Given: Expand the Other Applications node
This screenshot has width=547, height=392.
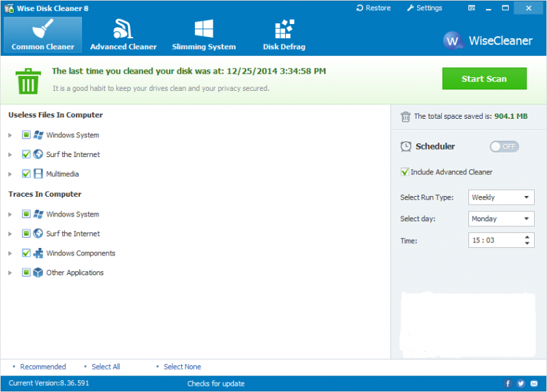Looking at the screenshot, I should pyautogui.click(x=10, y=273).
